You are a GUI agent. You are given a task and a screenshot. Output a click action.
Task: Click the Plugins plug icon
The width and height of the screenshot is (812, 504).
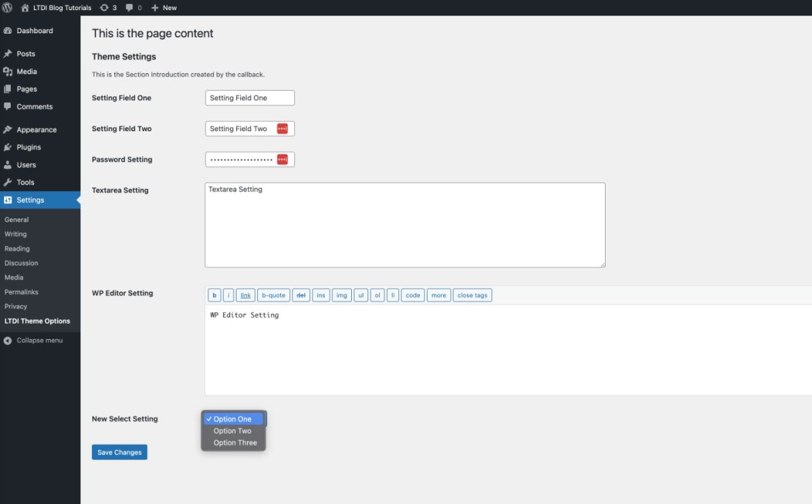pyautogui.click(x=8, y=147)
